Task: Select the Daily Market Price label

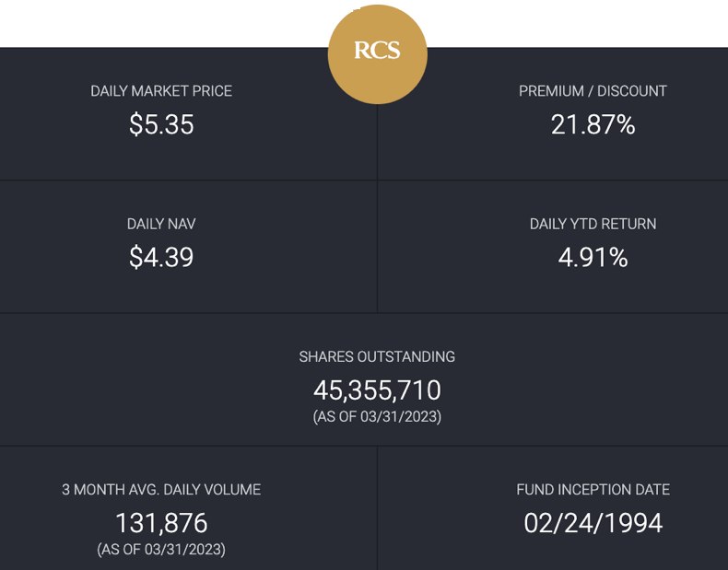Action: [161, 91]
